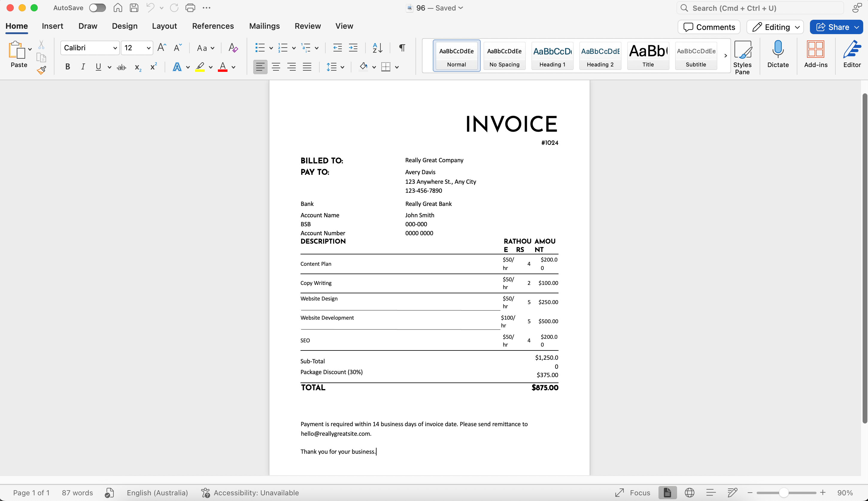
Task: Expand the bullet list options arrow
Action: [x=271, y=48]
